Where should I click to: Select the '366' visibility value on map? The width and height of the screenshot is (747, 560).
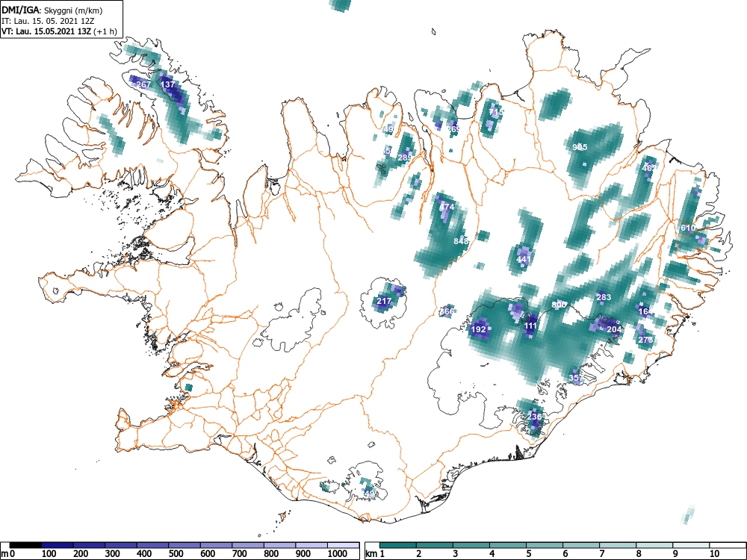[x=447, y=311]
